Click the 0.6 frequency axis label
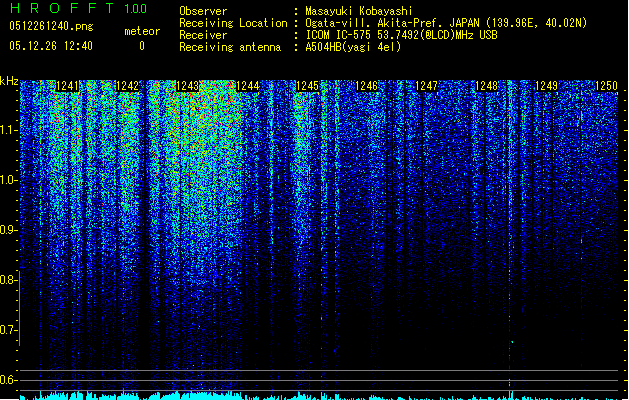Image resolution: width=629 pixels, height=400 pixels. (x=9, y=380)
